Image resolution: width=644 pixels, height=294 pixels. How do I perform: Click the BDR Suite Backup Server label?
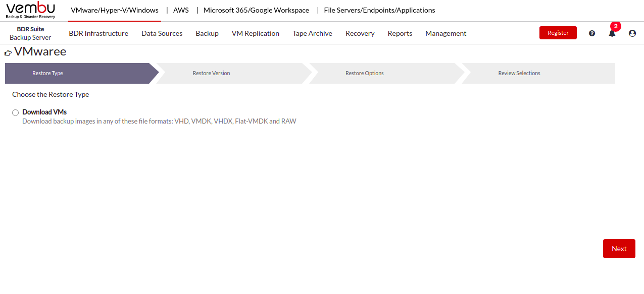30,33
